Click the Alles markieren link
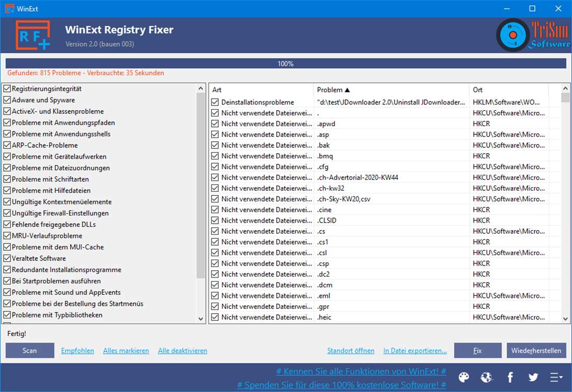This screenshot has height=392, width=572. [126, 351]
